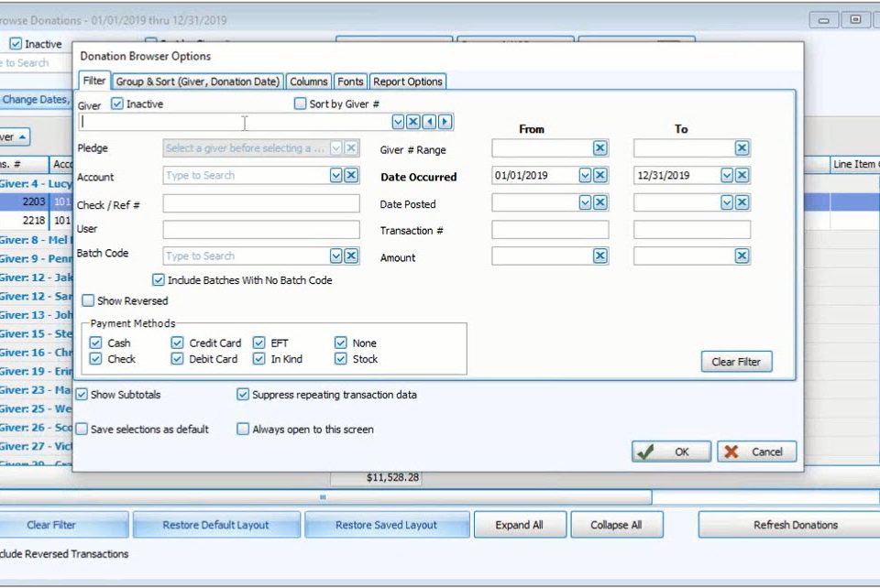This screenshot has width=880, height=588.
Task: Go to previous giver arrow icon
Action: (429, 122)
